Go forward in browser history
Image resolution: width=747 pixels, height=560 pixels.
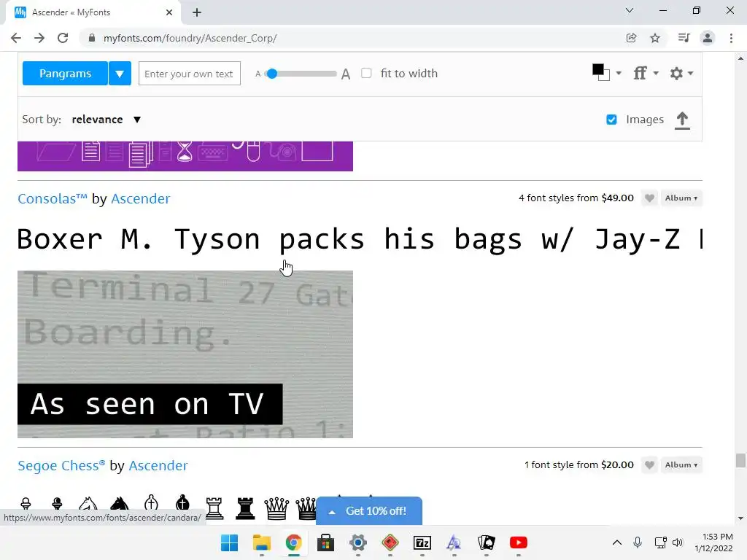pos(39,38)
